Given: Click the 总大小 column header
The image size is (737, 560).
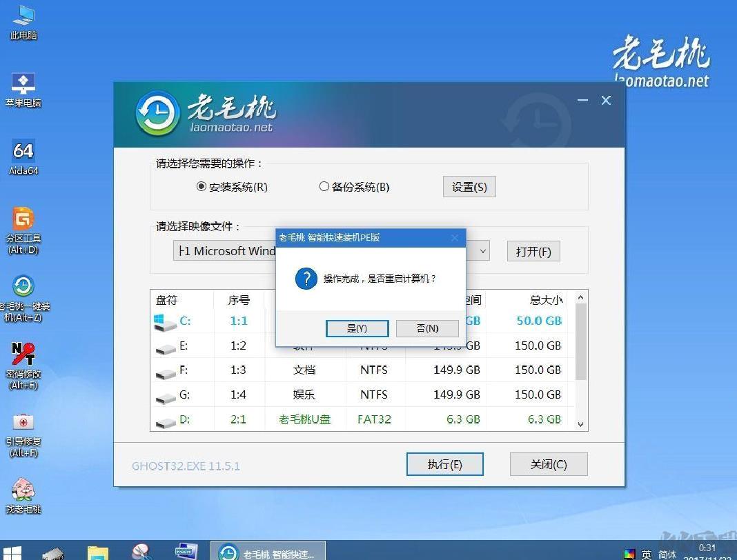Looking at the screenshot, I should (546, 300).
